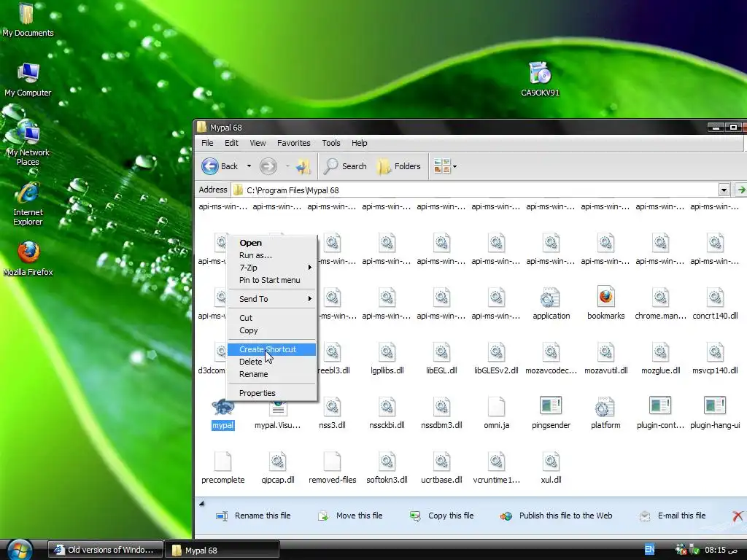
Task: Open My Documents desktop icon
Action: (28, 19)
